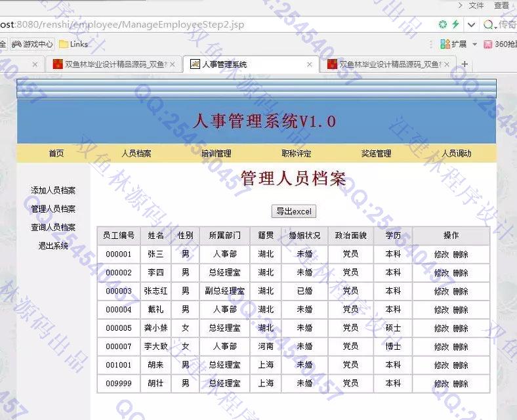Click the 博士 education cell

tap(393, 346)
